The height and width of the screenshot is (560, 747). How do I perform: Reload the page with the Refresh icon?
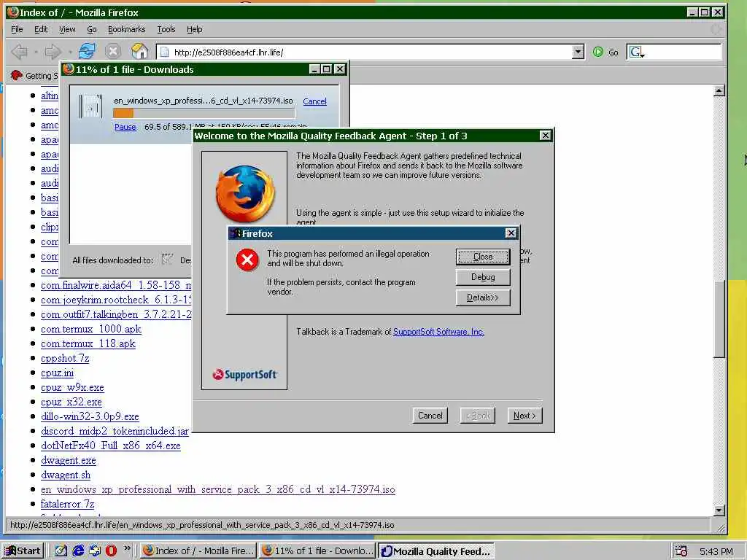click(x=87, y=52)
